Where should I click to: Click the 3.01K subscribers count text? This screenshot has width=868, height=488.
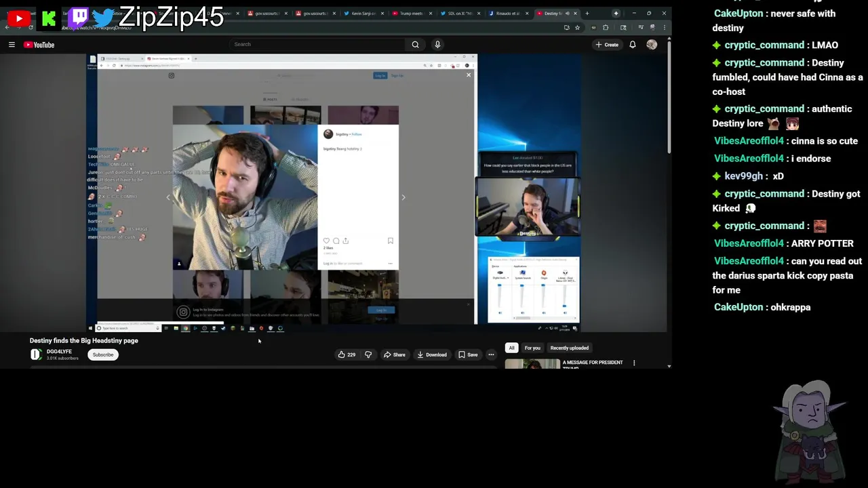pyautogui.click(x=61, y=359)
